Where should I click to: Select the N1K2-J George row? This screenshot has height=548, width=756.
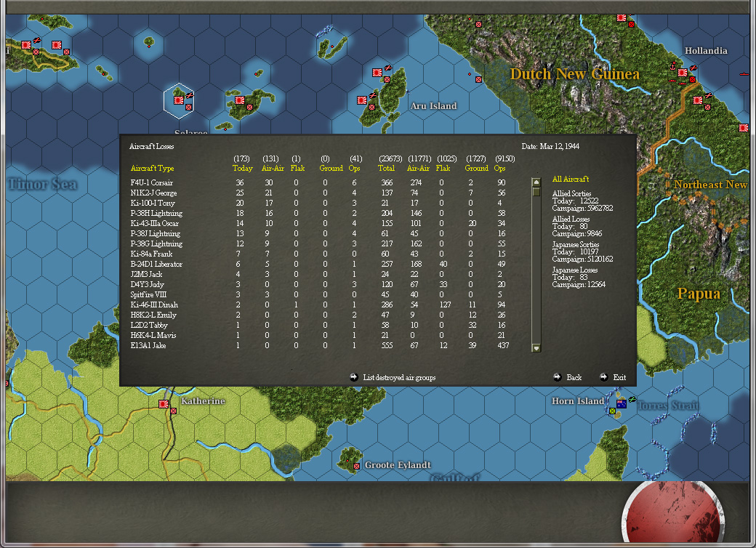point(320,193)
